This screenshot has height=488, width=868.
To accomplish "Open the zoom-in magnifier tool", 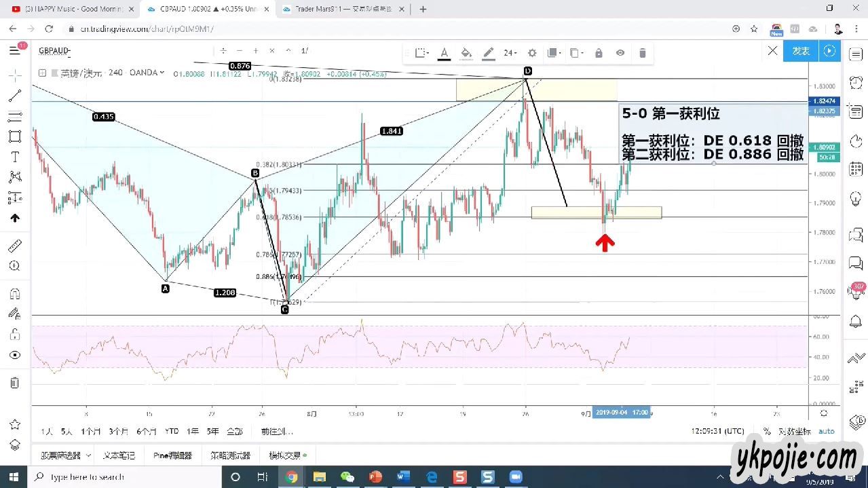I will [x=15, y=266].
